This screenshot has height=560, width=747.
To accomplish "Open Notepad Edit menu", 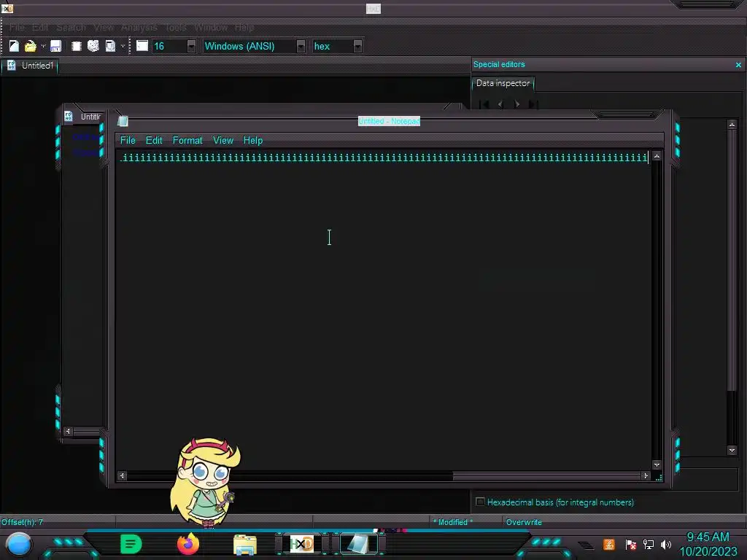I will pyautogui.click(x=154, y=141).
